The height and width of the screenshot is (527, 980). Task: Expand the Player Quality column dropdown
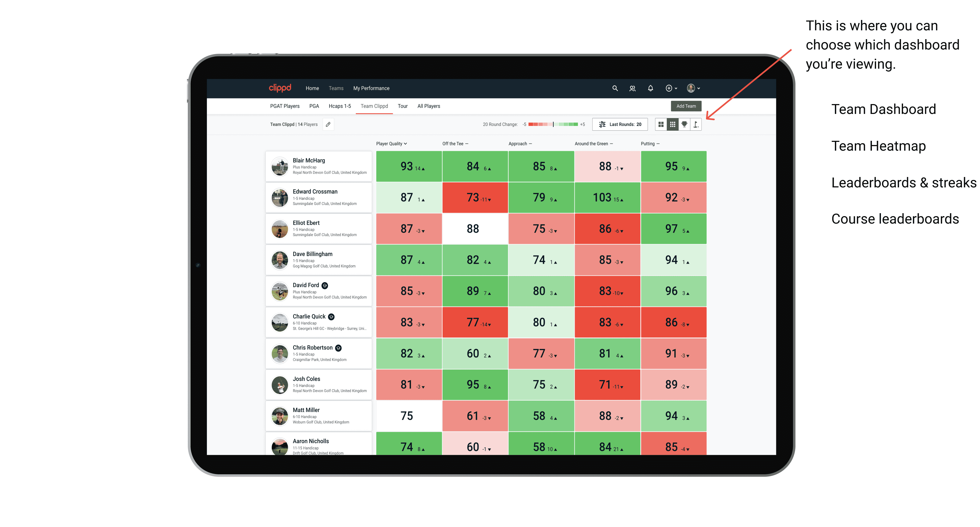(407, 144)
